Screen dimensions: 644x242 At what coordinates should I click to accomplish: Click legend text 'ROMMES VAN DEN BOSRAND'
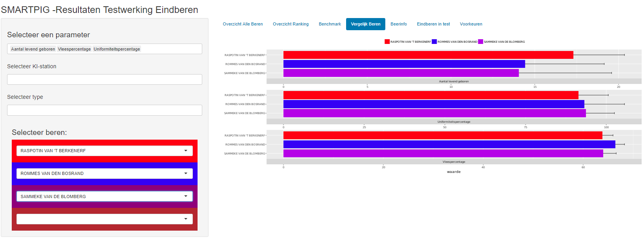[x=457, y=42]
